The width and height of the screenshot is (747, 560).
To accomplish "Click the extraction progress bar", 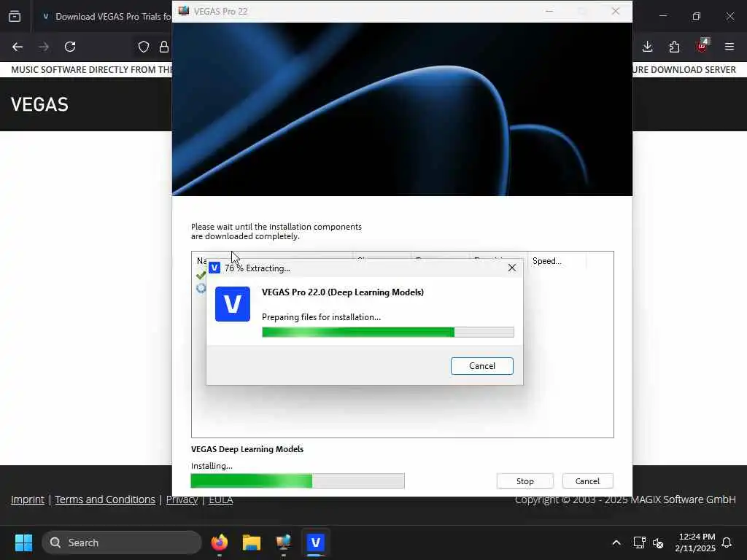I will [x=388, y=332].
